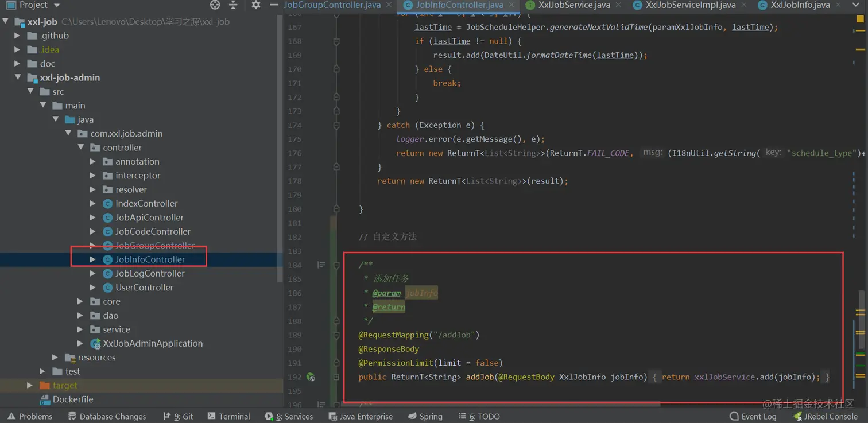Close the XxlJobInfo.java tab

point(839,5)
